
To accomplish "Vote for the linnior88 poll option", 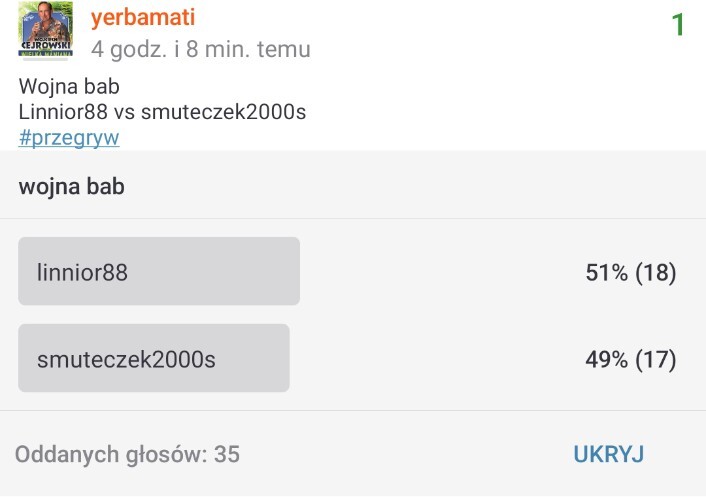I will click(x=159, y=271).
